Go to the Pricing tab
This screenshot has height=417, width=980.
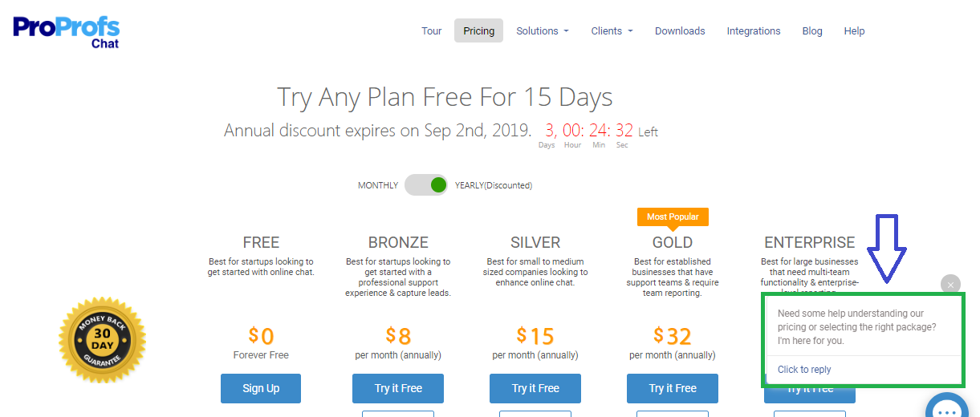point(479,31)
